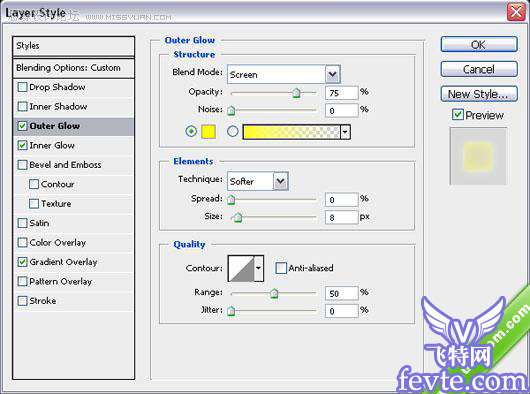Click the Size value input field

341,217
